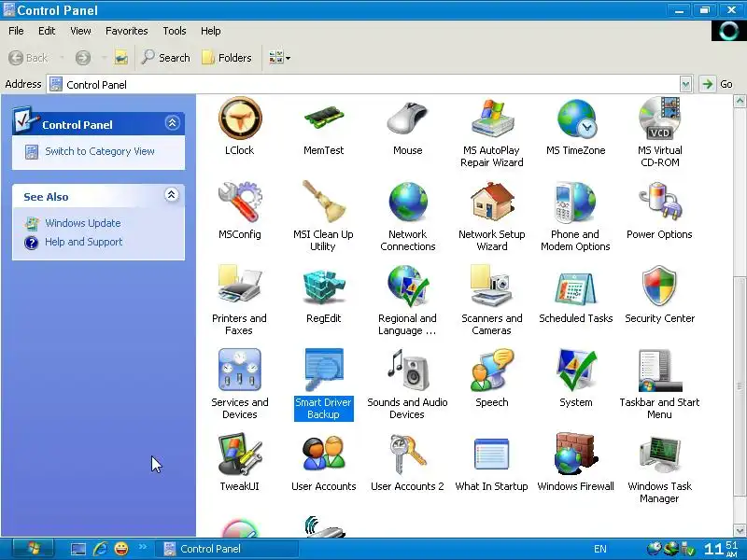This screenshot has width=747, height=560.
Task: Collapse the See Also sidebar section
Action: tap(172, 195)
